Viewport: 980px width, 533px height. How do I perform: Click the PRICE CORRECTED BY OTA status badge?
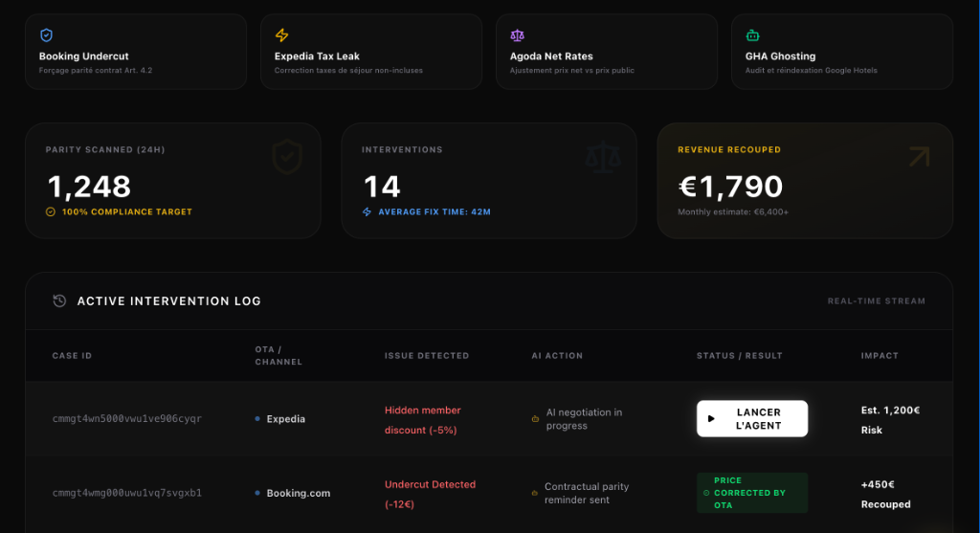(x=752, y=493)
